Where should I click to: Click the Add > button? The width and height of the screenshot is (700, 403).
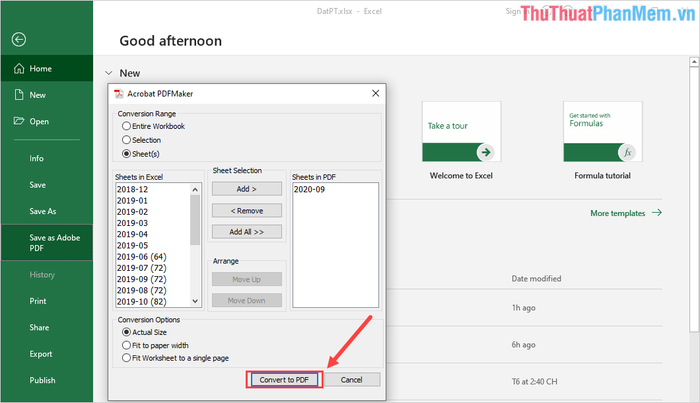[x=247, y=189]
